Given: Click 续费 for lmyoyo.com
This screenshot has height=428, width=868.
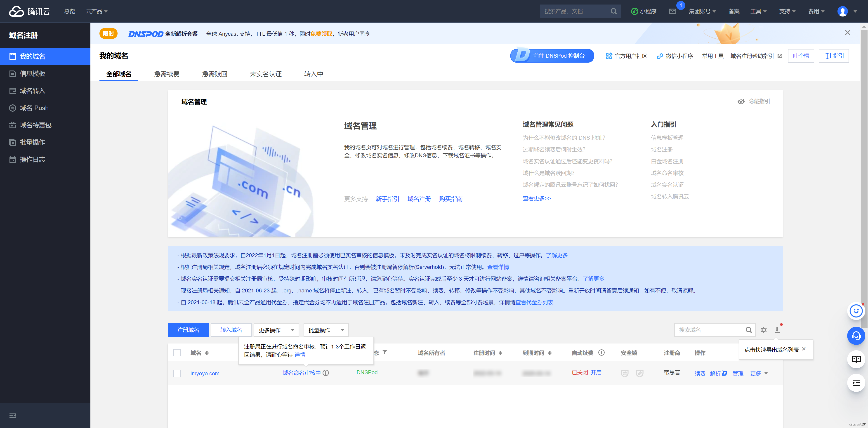Looking at the screenshot, I should [x=700, y=373].
